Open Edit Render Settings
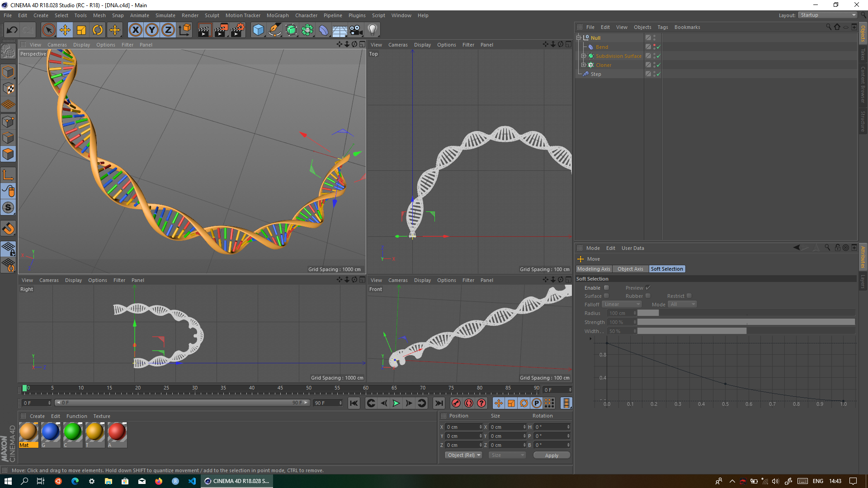The image size is (868, 488). coord(238,30)
